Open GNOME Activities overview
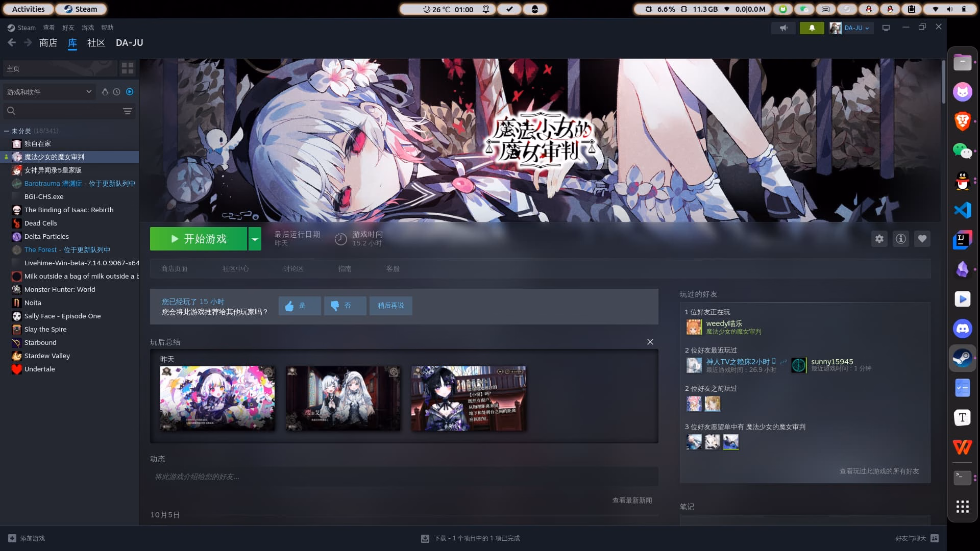Viewport: 980px width, 551px height. click(29, 9)
